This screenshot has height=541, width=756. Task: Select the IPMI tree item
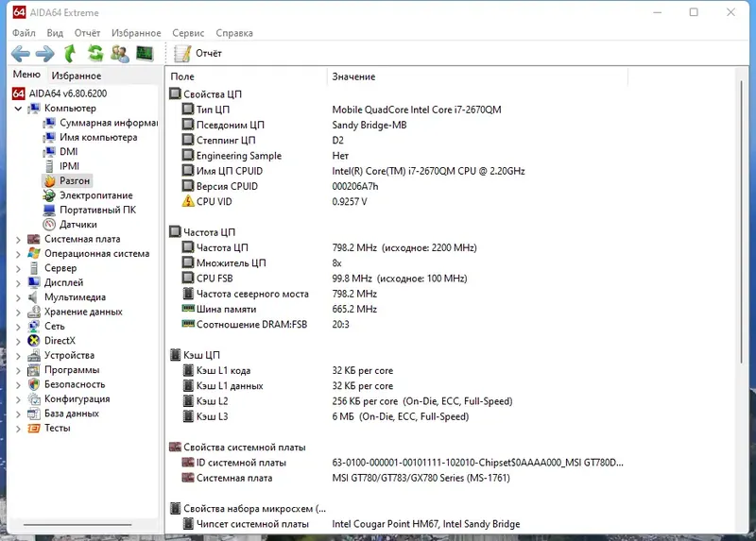click(x=69, y=166)
